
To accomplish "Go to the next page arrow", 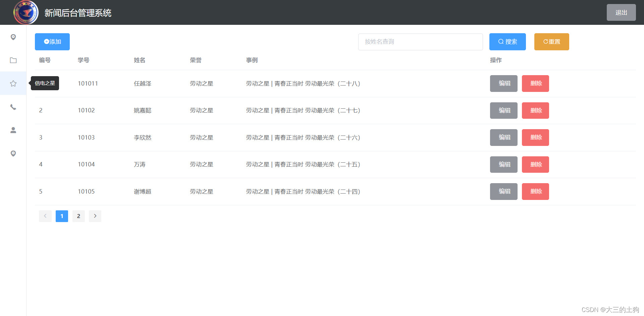I will click(95, 216).
